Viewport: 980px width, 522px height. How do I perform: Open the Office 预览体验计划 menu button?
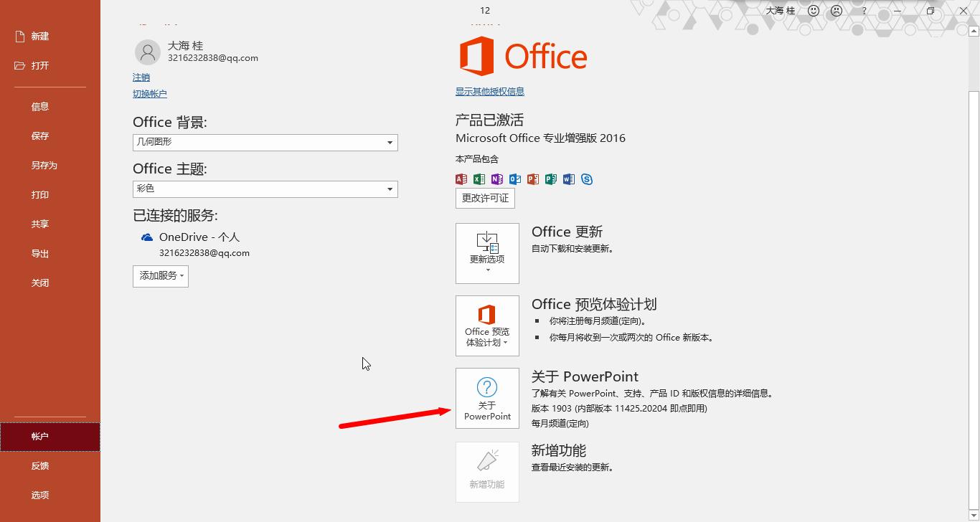[x=487, y=326]
